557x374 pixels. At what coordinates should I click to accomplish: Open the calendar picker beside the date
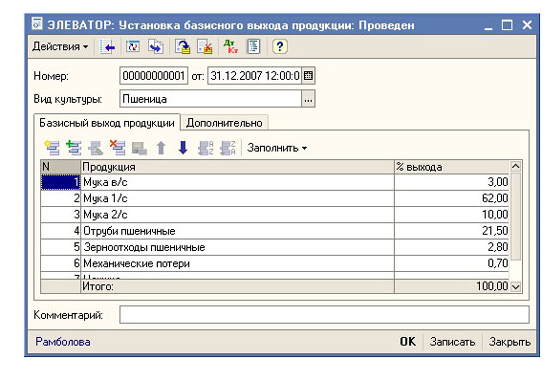pyautogui.click(x=308, y=76)
